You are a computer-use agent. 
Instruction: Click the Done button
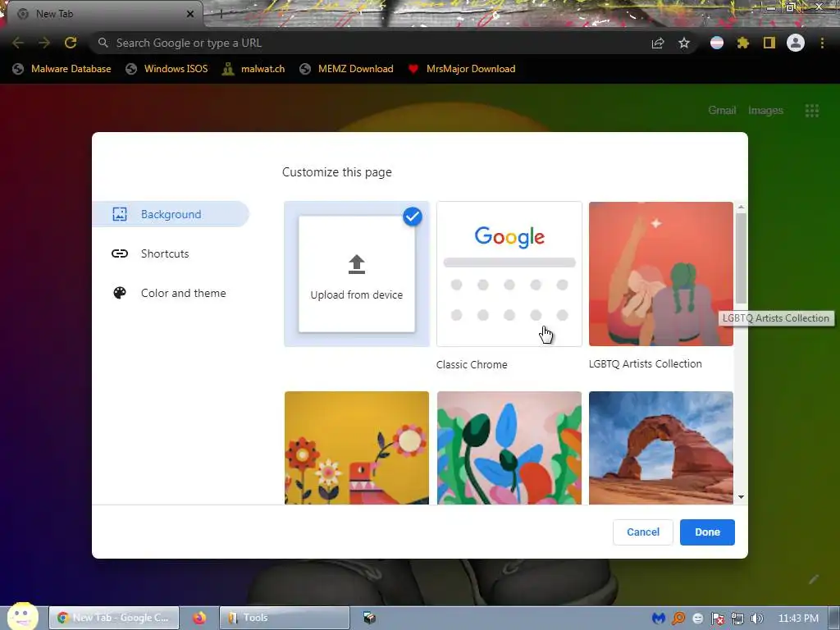click(x=707, y=532)
